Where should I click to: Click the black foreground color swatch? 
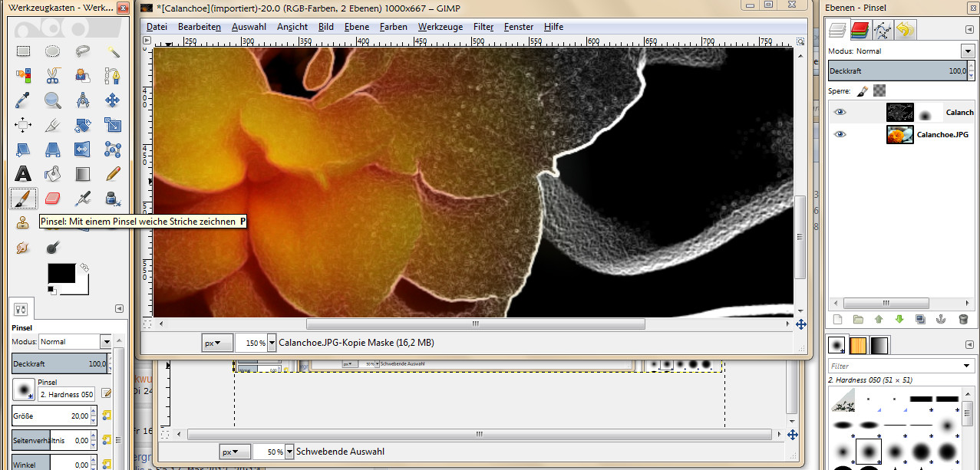pos(61,274)
